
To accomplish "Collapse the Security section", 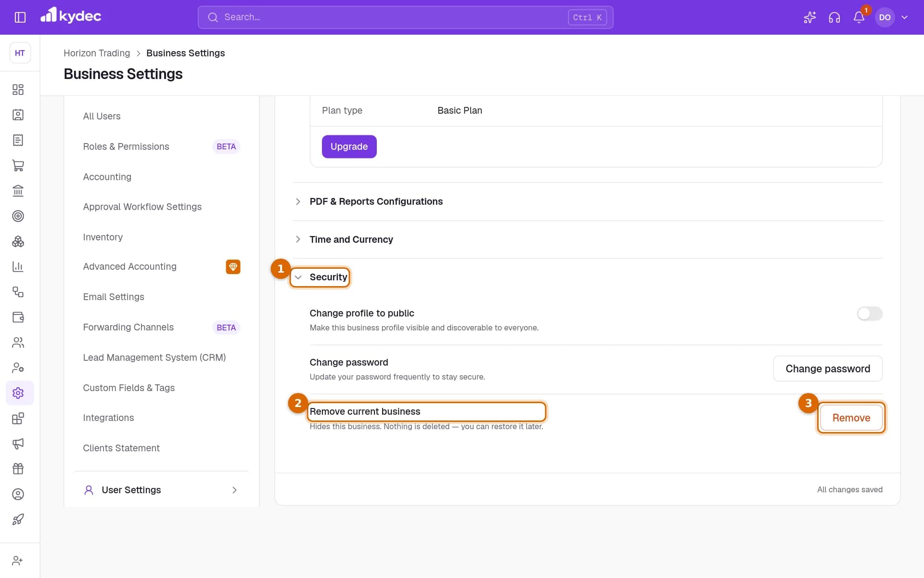I will [320, 277].
